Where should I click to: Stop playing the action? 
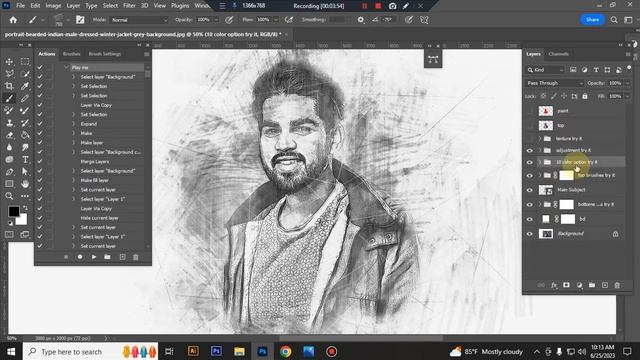pos(66,257)
